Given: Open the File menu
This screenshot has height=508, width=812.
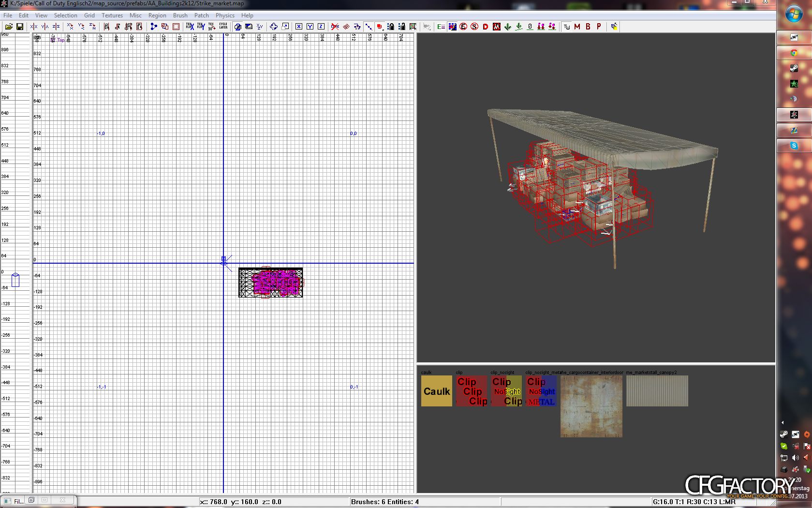Looking at the screenshot, I should pos(8,15).
